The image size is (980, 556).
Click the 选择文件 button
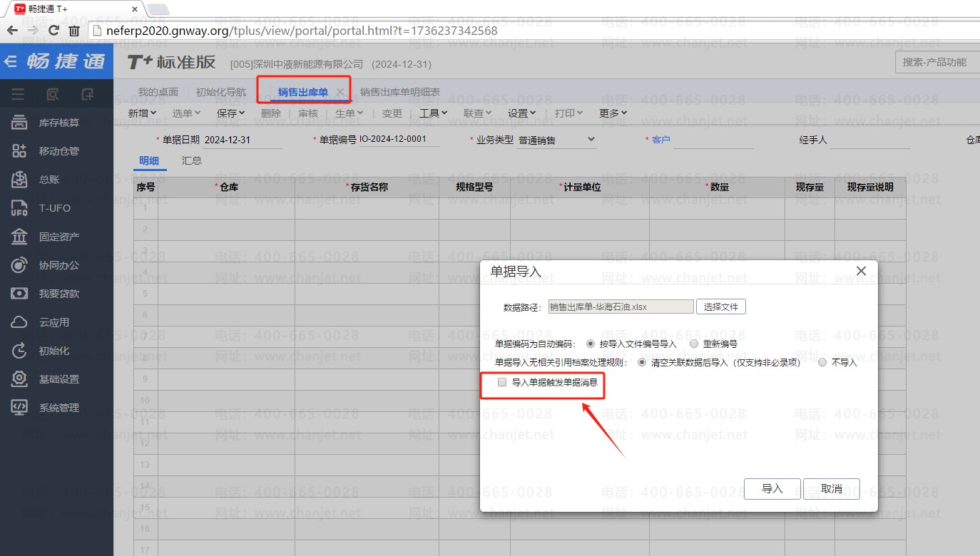click(x=721, y=307)
